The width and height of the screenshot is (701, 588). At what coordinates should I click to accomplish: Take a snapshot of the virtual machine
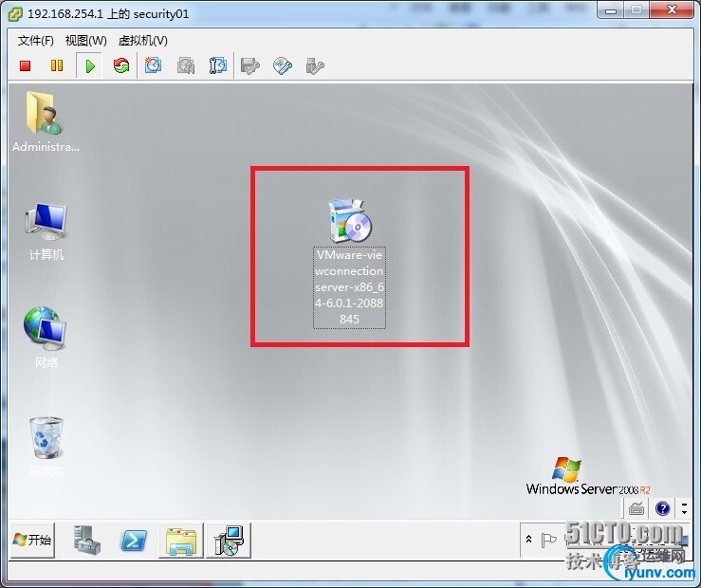pos(153,65)
